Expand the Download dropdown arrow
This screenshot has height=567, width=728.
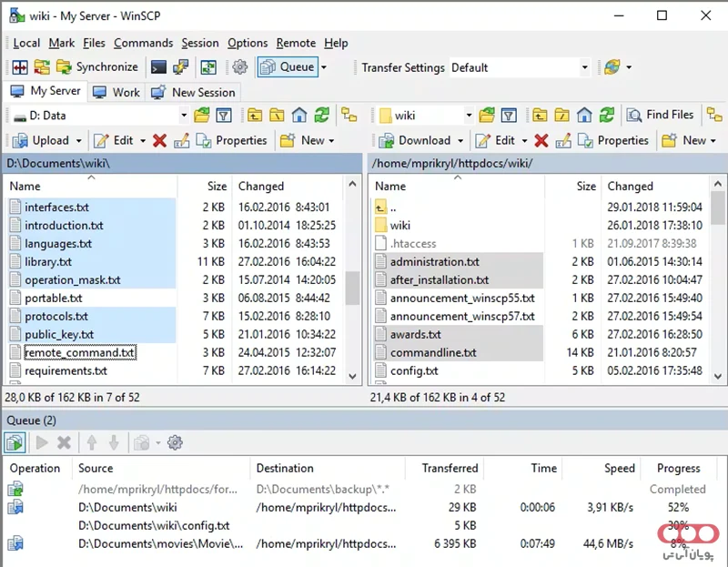460,141
